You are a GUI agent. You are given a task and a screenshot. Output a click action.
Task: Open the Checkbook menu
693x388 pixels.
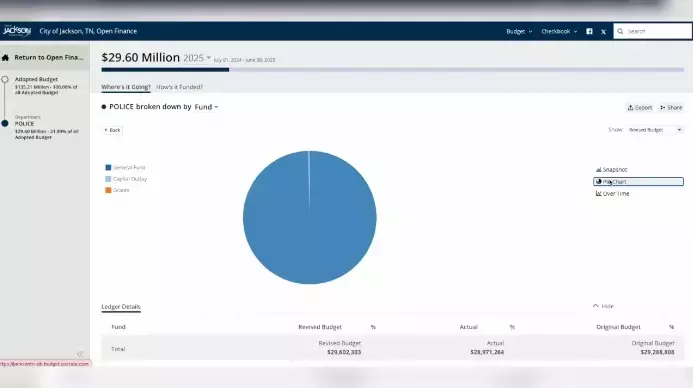tap(559, 31)
